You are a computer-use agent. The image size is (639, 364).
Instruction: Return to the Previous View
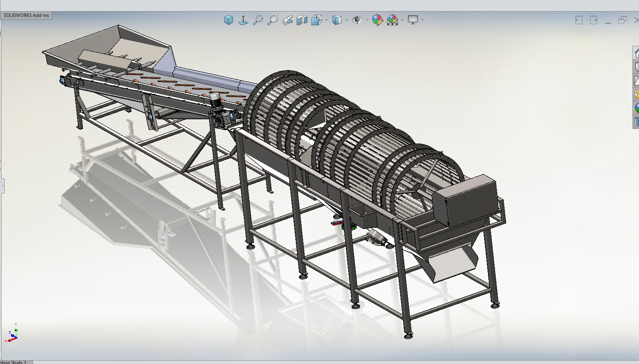click(x=287, y=20)
